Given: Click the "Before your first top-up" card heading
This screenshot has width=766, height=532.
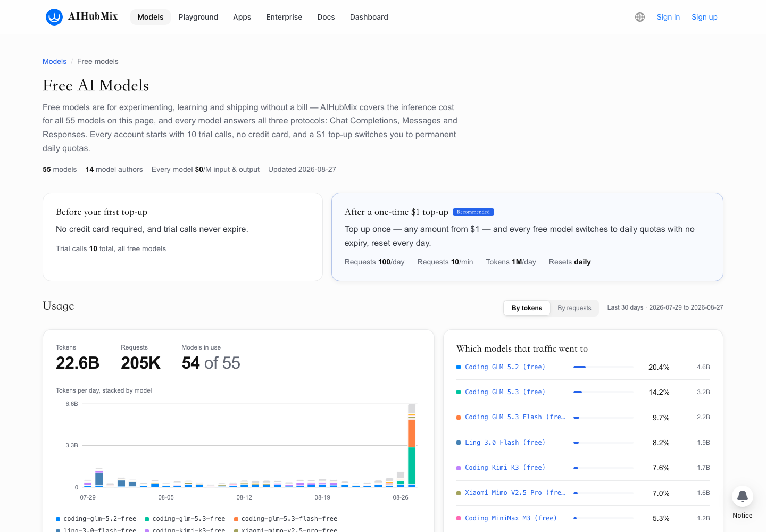Looking at the screenshot, I should click(x=102, y=212).
